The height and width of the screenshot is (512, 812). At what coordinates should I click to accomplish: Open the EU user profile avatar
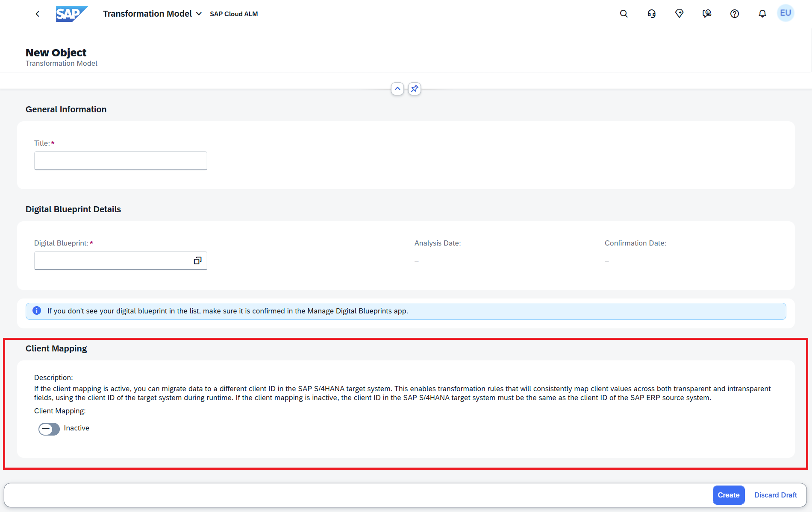pos(785,13)
